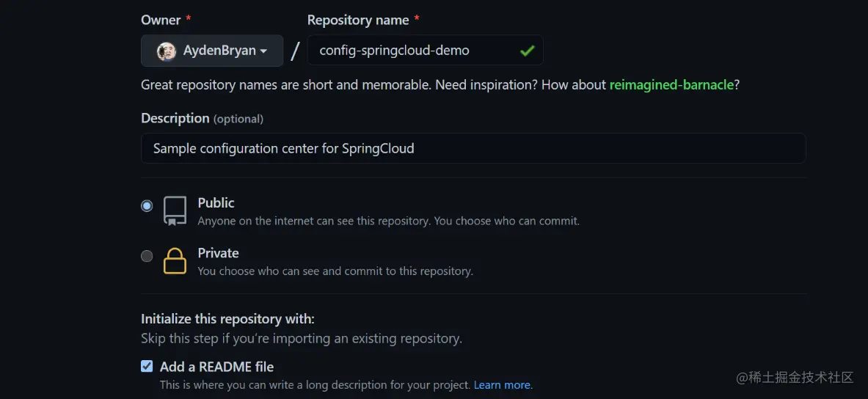Click the Owner field label

pos(161,20)
